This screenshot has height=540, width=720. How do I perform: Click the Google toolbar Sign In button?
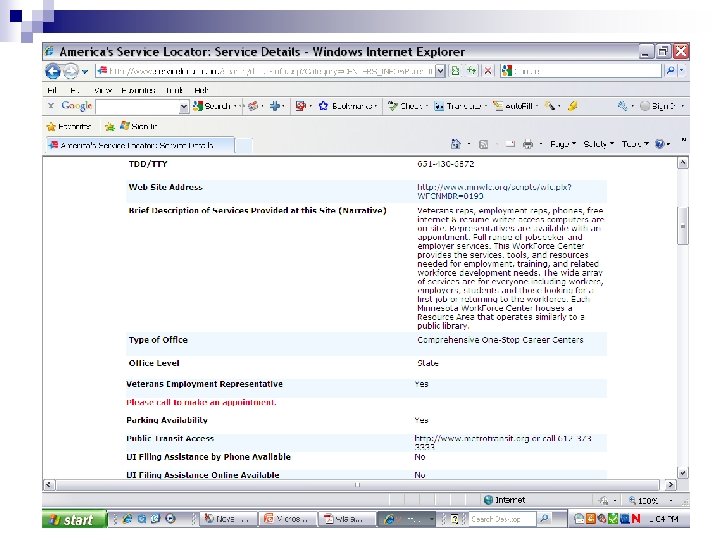tap(658, 106)
